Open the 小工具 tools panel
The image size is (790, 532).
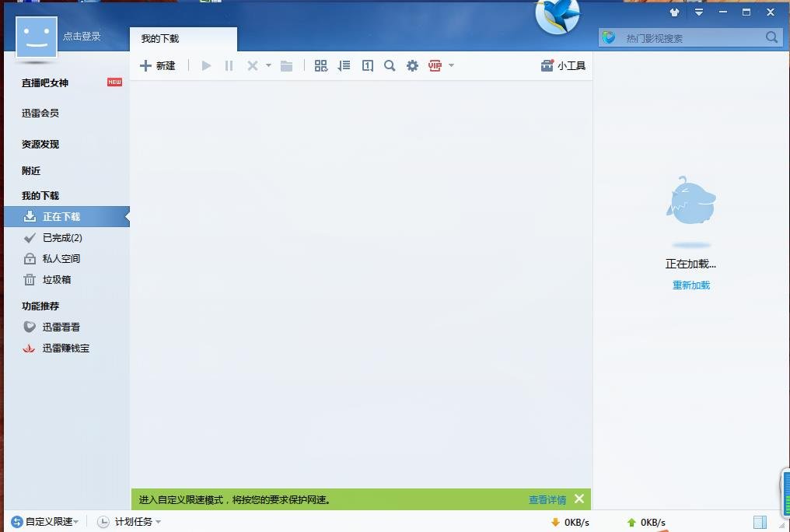click(x=562, y=65)
